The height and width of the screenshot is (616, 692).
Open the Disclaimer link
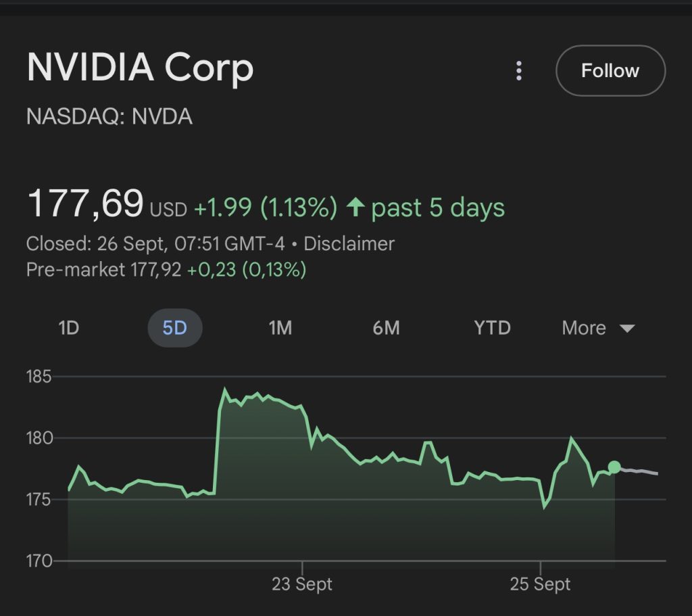(x=349, y=243)
